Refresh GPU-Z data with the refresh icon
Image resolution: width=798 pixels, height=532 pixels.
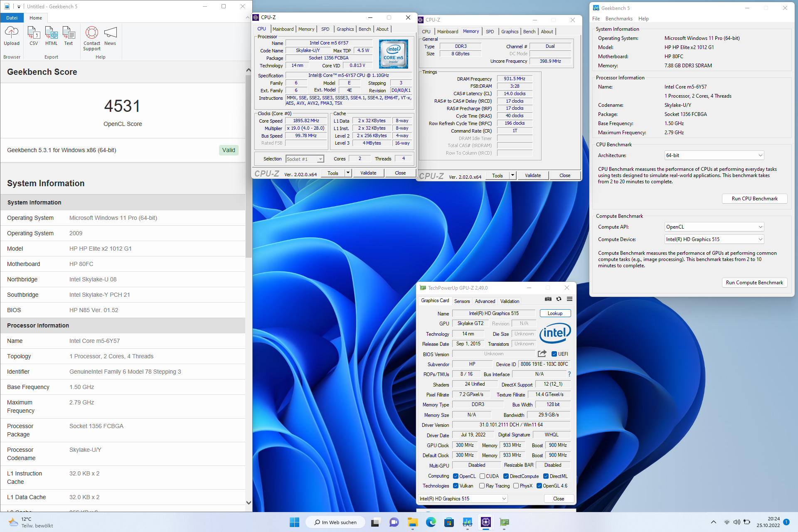[x=559, y=299]
